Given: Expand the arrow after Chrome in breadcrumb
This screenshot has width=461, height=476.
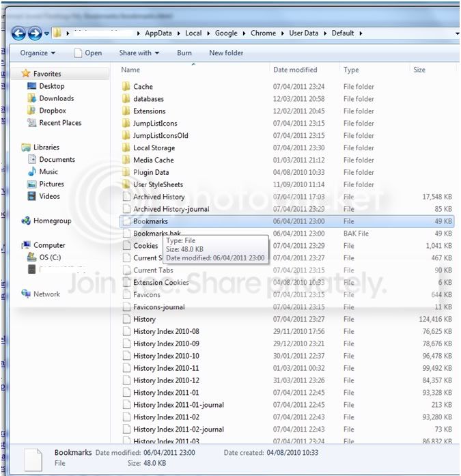Looking at the screenshot, I should pyautogui.click(x=283, y=33).
